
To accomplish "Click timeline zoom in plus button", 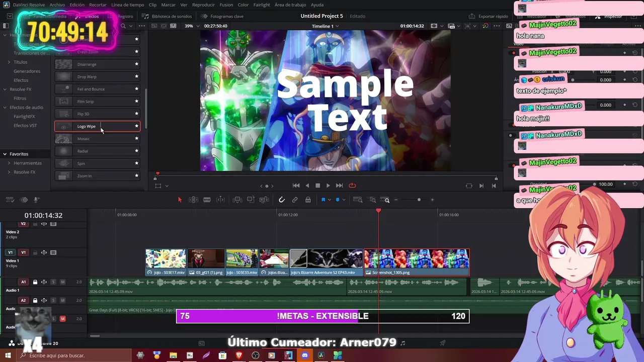I will click(432, 200).
